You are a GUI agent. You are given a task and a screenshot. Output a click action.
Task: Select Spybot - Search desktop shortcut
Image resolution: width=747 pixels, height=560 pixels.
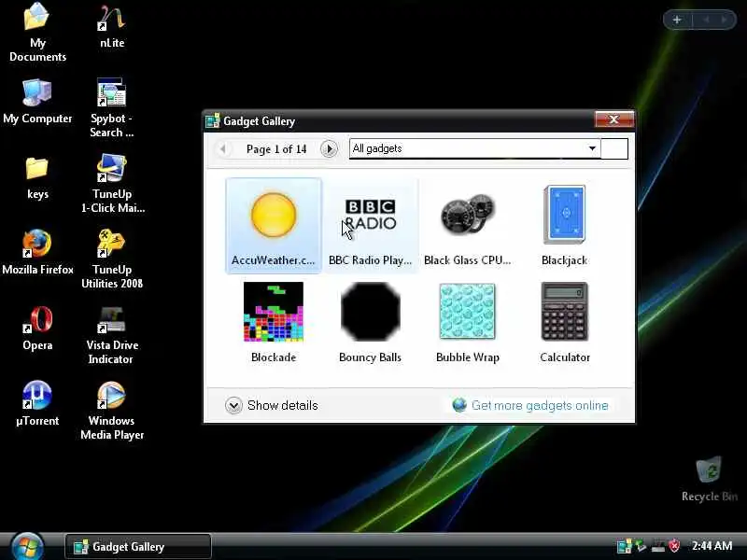coord(112,108)
